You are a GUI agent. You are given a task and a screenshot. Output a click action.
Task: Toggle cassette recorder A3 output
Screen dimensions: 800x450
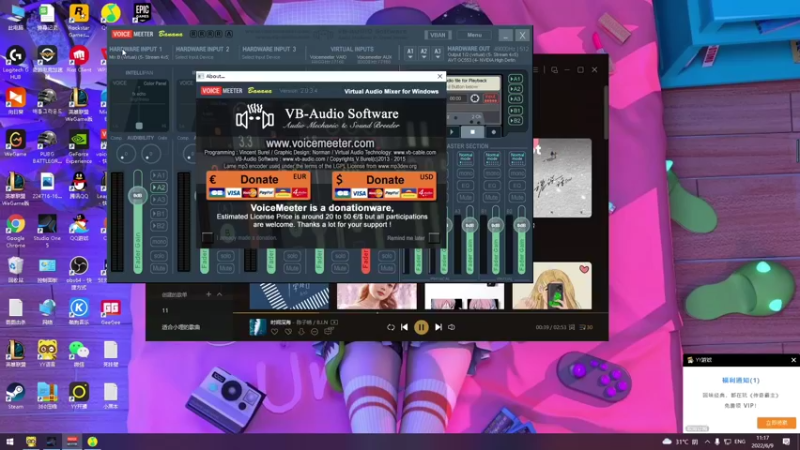pos(515,98)
